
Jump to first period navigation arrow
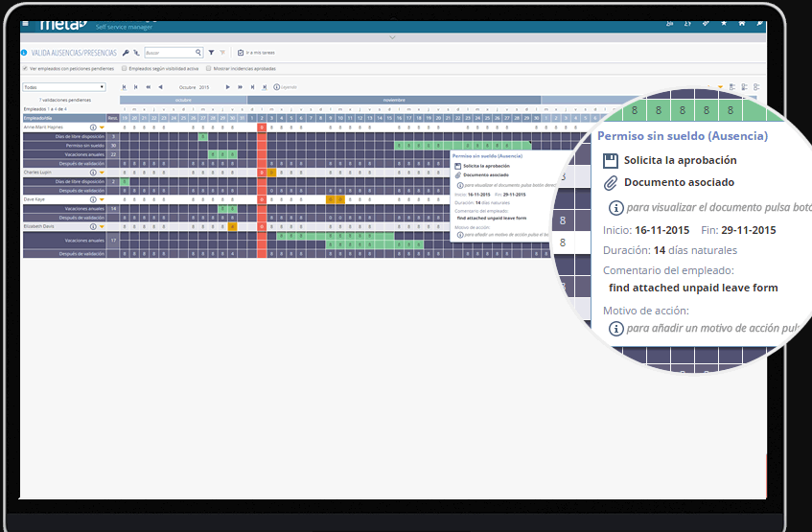[123, 86]
